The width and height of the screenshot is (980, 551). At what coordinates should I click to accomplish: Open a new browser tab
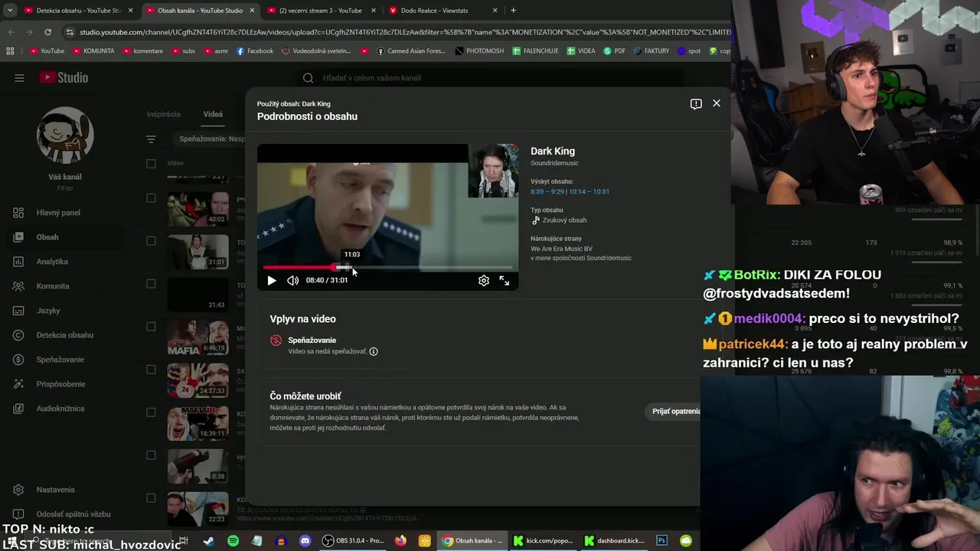(x=513, y=11)
